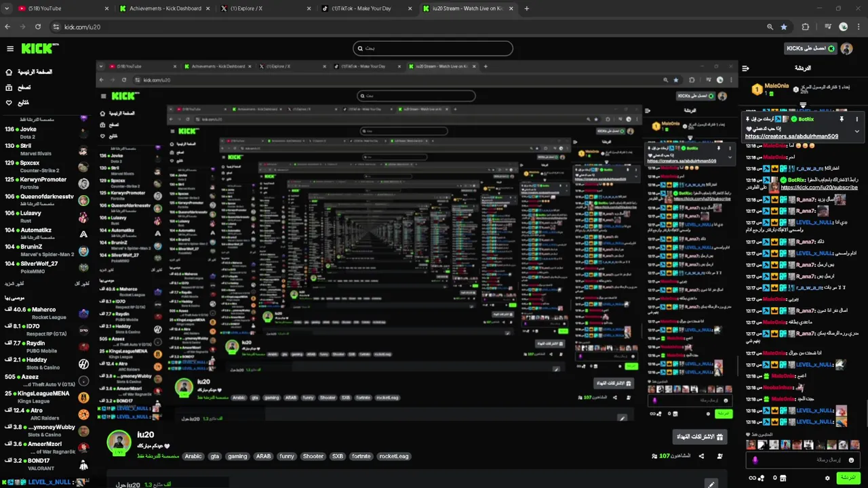
Task: Open KingsLeagueMENA recommended channel
Action: [x=46, y=396]
